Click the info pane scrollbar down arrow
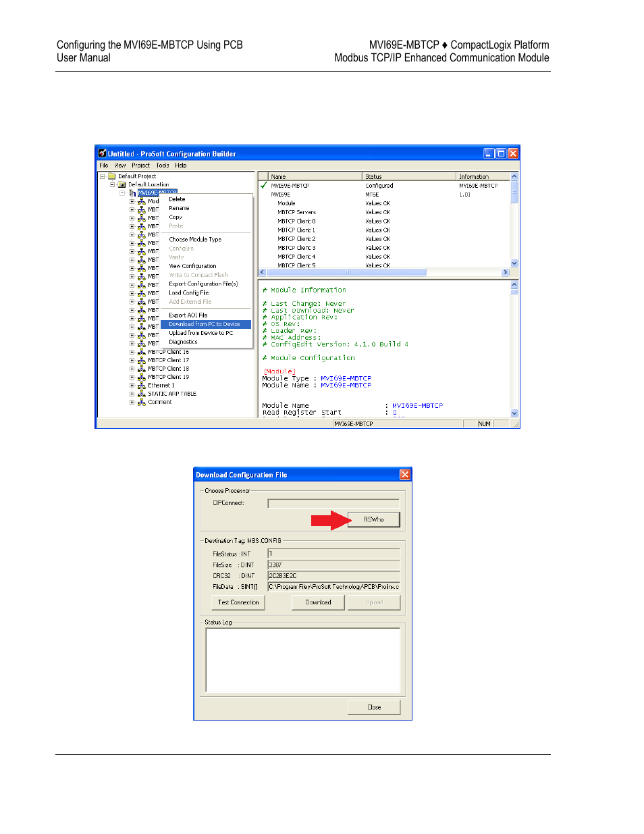 pos(514,413)
